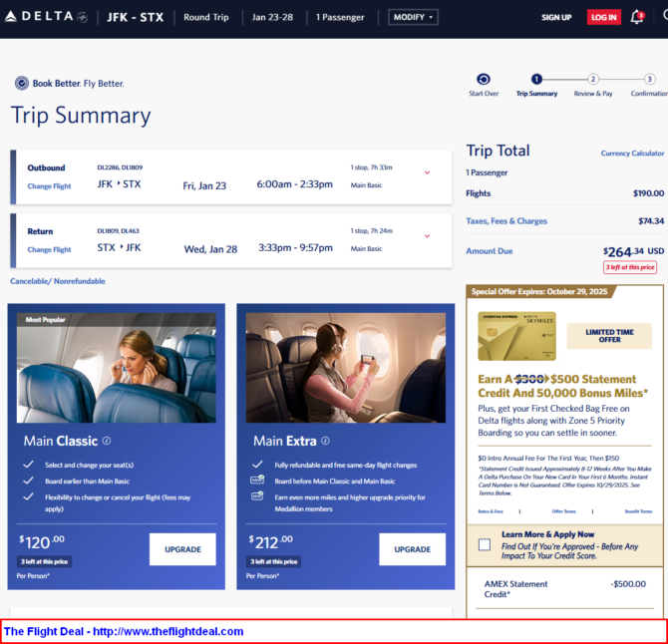Upgrade to Main Classic for $120
The image size is (668, 644).
(x=182, y=549)
